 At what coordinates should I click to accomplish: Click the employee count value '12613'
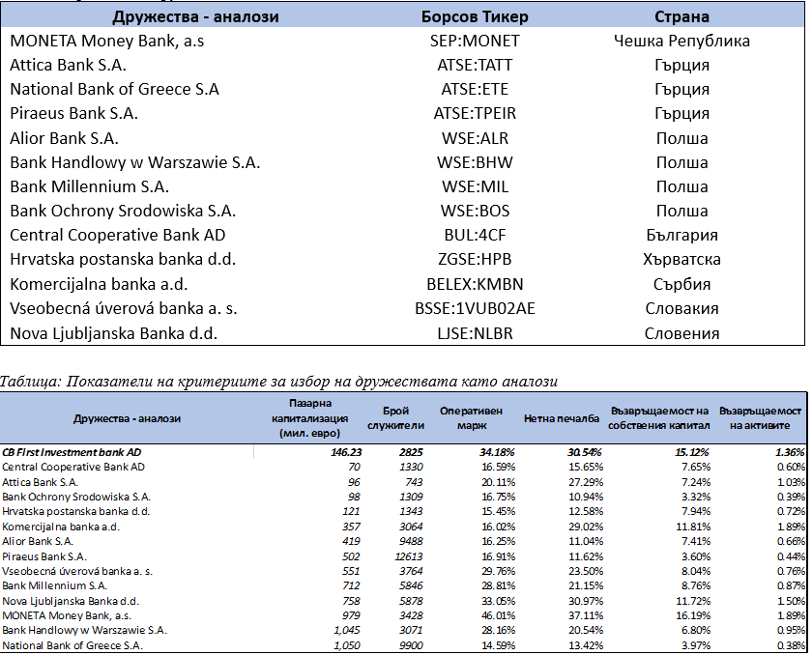[x=408, y=556]
